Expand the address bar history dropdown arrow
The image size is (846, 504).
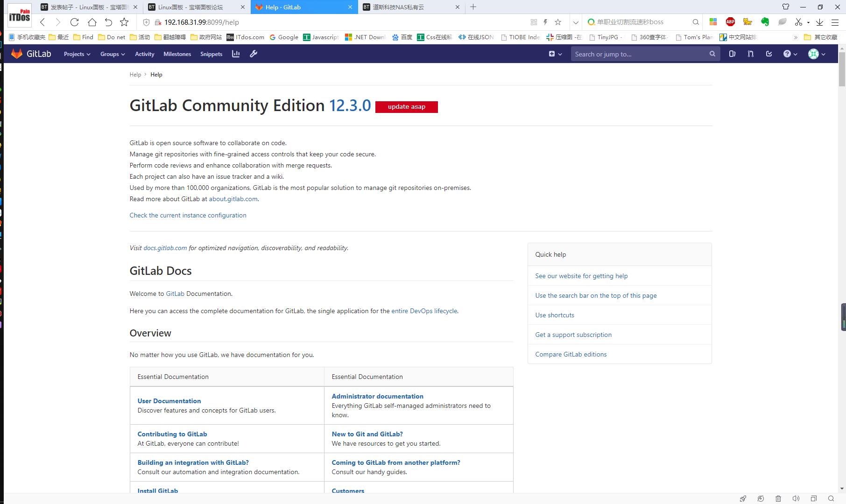(x=576, y=22)
